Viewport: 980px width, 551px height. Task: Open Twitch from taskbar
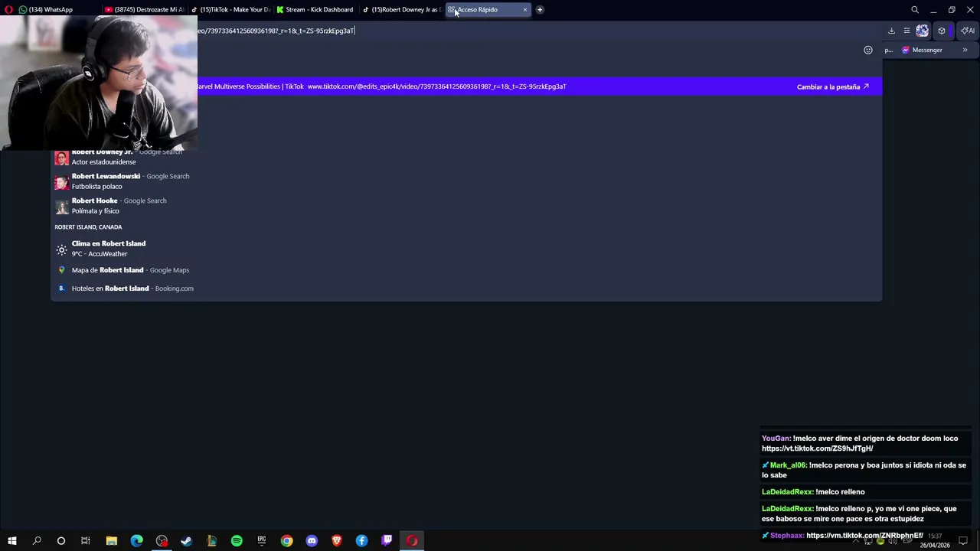pyautogui.click(x=387, y=541)
